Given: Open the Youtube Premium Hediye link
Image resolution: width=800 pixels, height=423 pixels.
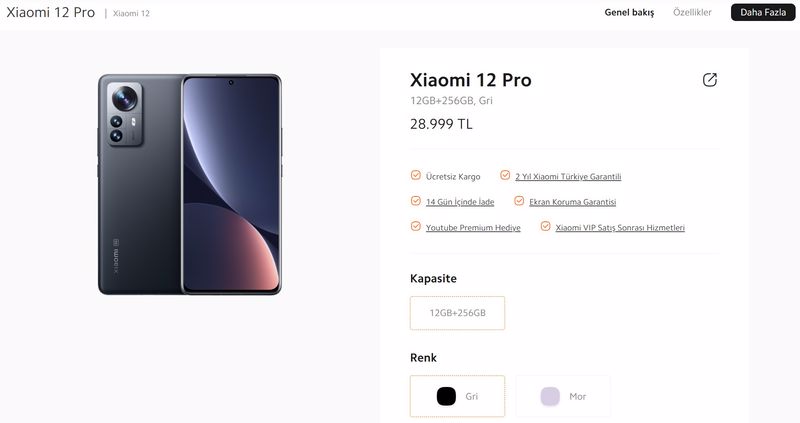Looking at the screenshot, I should coord(473,228).
